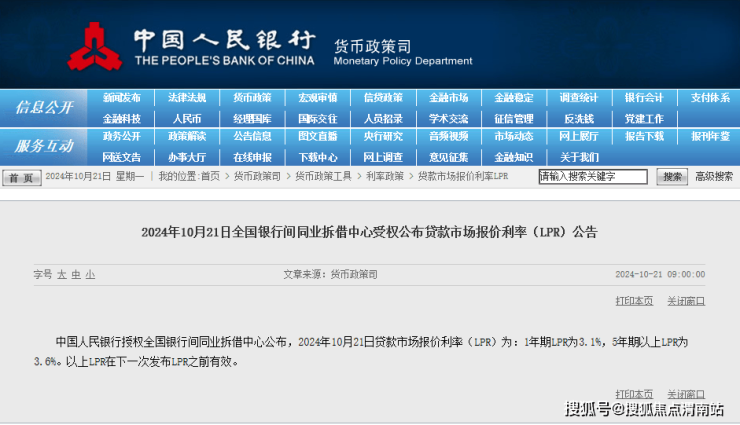Click the 2024年10月21日 星期一 date text
The height and width of the screenshot is (425, 740).
pos(95,176)
